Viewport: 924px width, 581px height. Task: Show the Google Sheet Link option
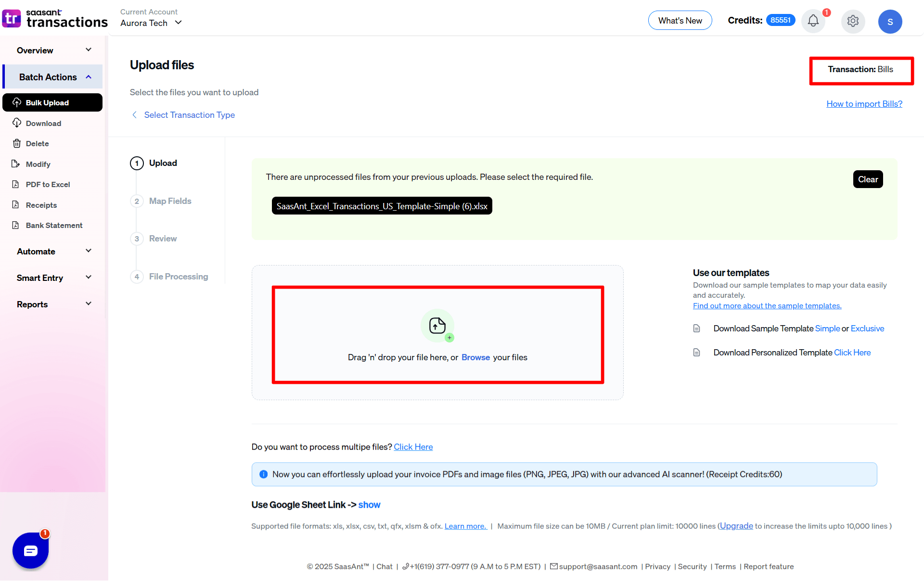pos(369,505)
